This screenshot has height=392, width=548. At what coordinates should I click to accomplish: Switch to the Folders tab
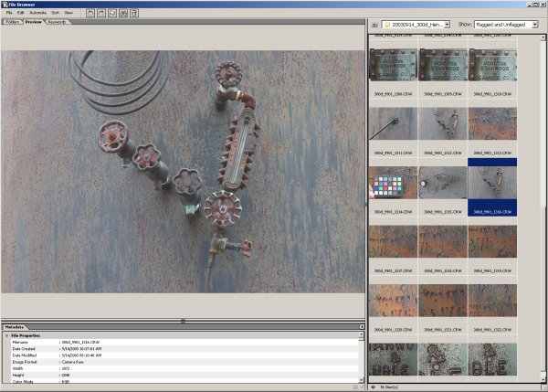point(12,22)
